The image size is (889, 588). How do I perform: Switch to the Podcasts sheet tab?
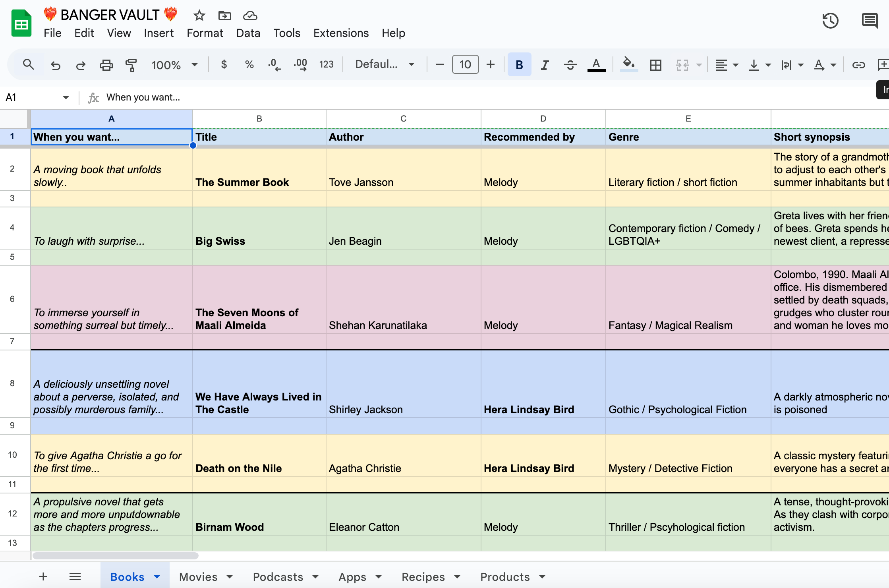point(278,576)
